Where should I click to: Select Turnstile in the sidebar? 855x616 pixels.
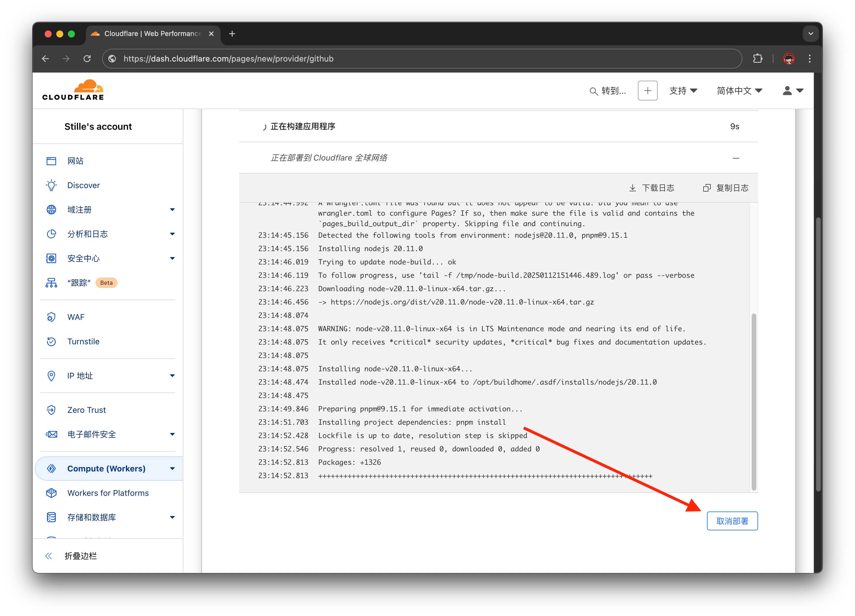pos(83,342)
